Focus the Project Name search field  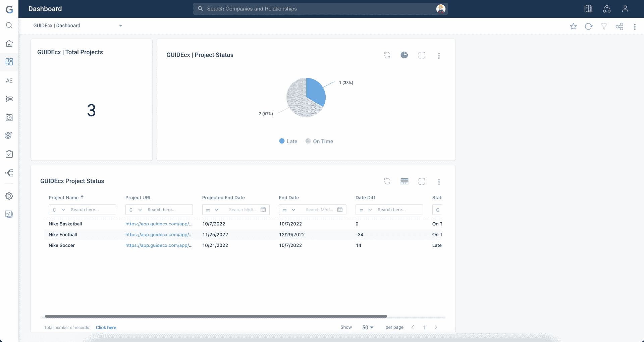[92, 210]
